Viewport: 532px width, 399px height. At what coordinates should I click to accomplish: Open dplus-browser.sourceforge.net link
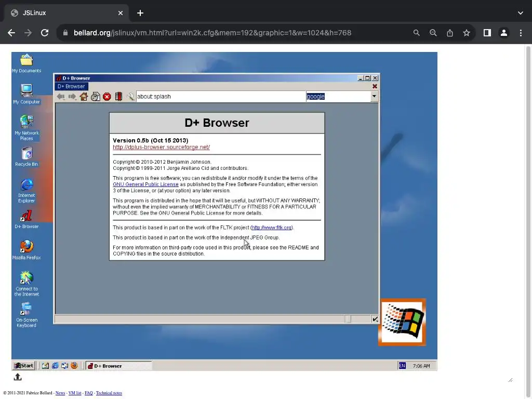161,147
